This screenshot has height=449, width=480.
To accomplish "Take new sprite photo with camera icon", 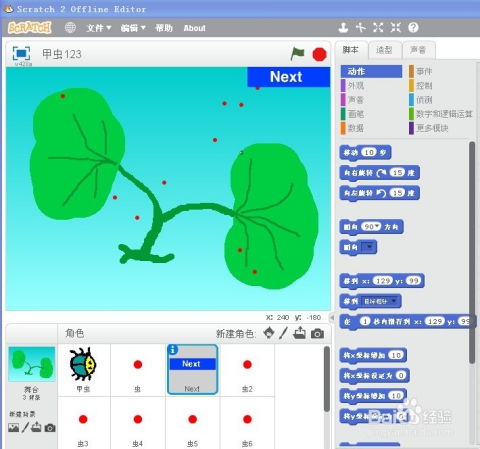I will pyautogui.click(x=317, y=333).
